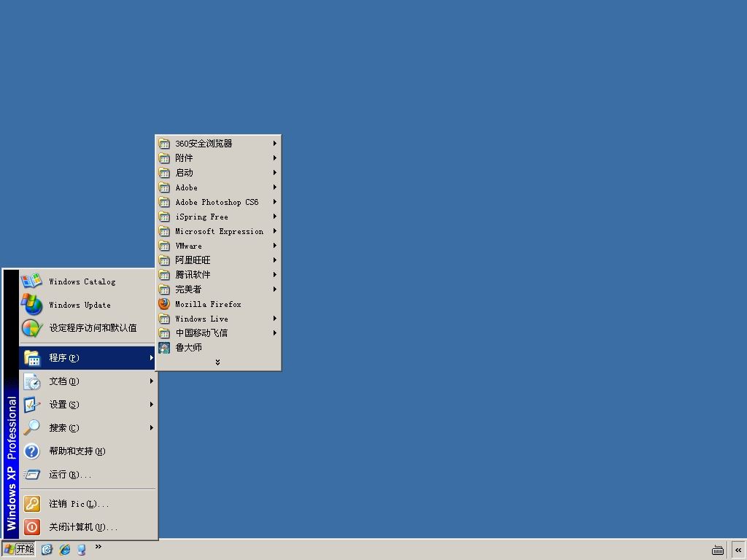This screenshot has width=747, height=560.
Task: Click the 鲁大师 label
Action: 189,348
